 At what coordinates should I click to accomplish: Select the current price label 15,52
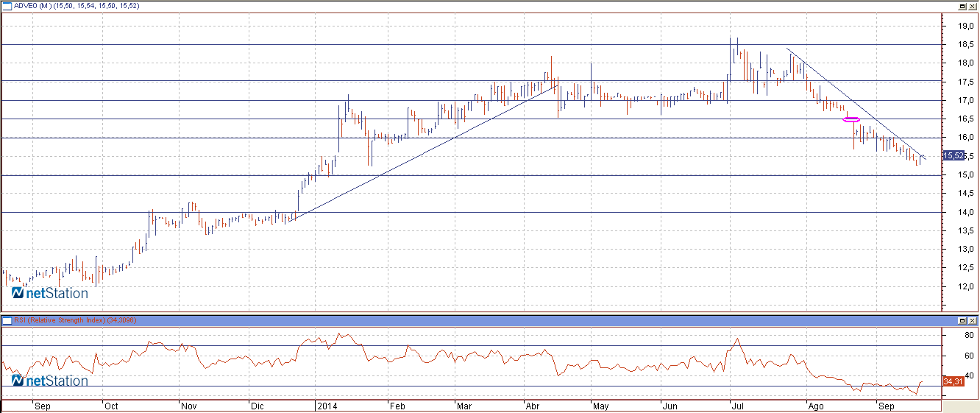(x=954, y=155)
